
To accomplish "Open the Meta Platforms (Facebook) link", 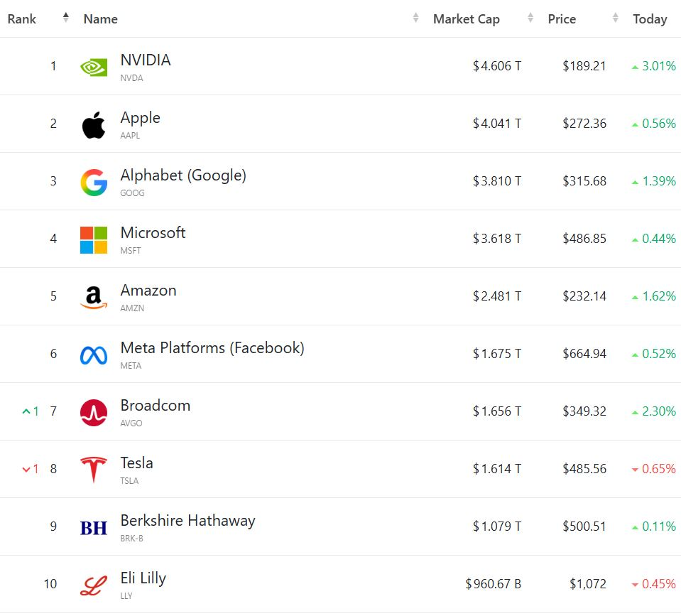I will click(x=212, y=348).
